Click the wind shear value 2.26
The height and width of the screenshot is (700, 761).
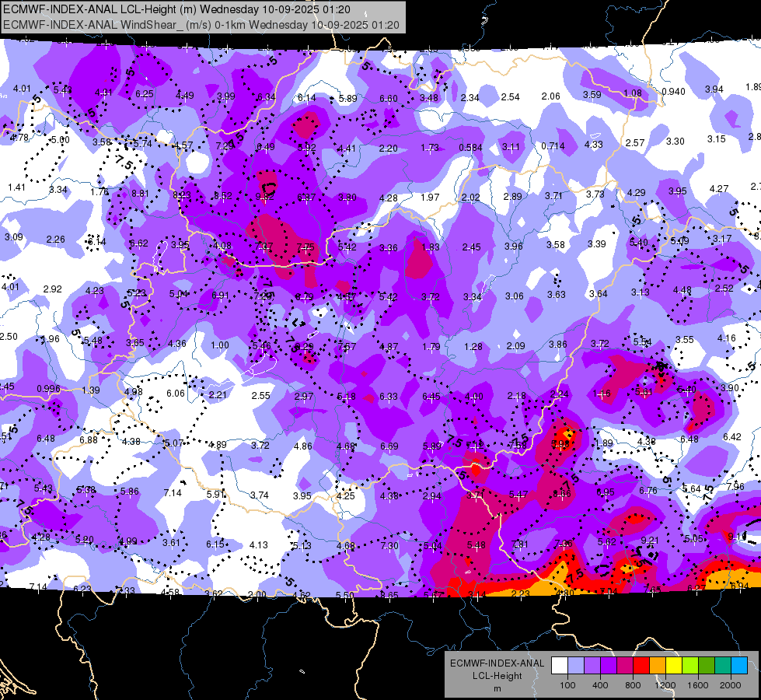[56, 240]
